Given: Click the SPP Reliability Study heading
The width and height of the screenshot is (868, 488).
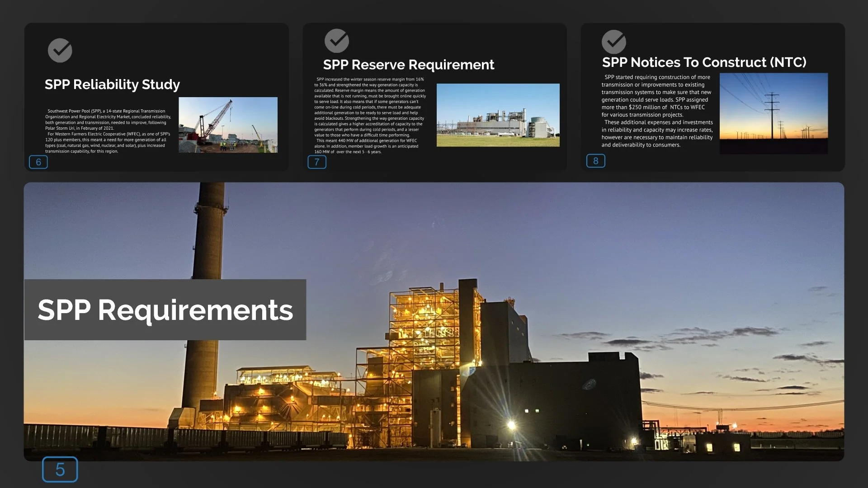Looking at the screenshot, I should (112, 84).
